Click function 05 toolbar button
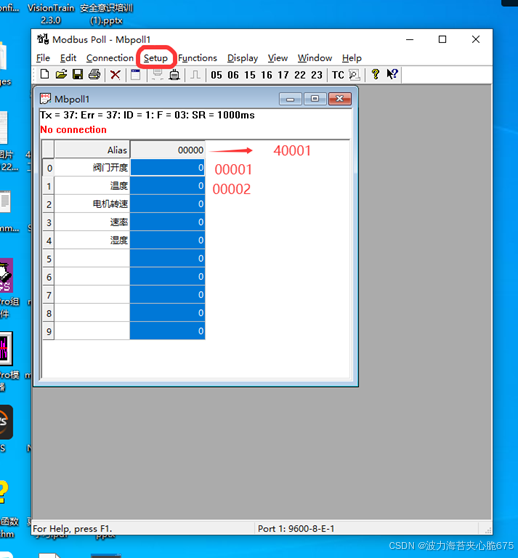The width and height of the screenshot is (518, 558). tap(216, 75)
